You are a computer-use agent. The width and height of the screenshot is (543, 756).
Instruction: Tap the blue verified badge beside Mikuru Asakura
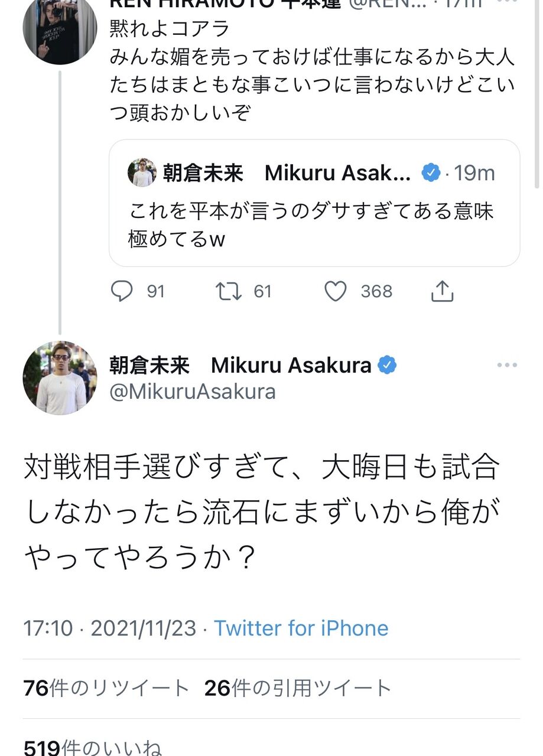point(387,366)
